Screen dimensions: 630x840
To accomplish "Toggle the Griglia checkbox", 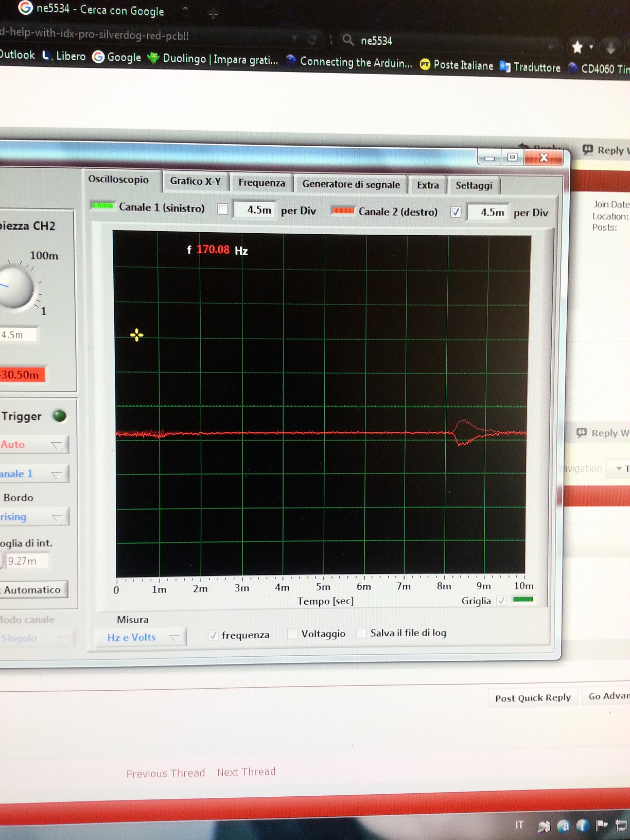I will [501, 600].
